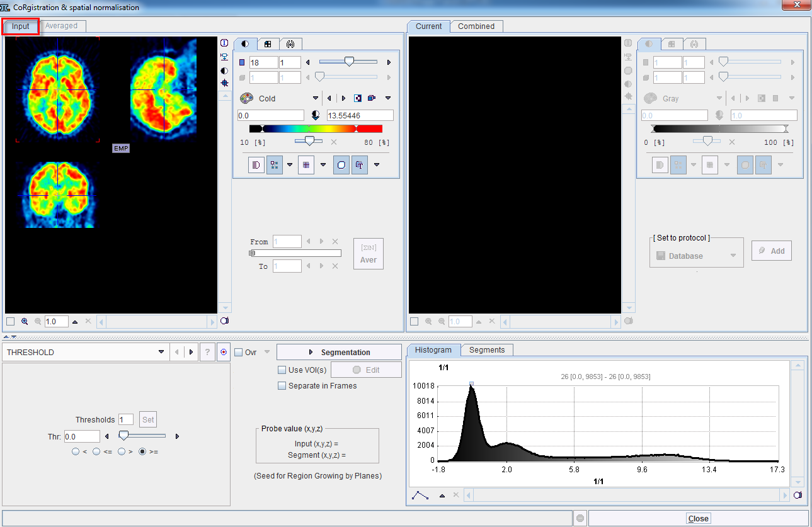This screenshot has width=812, height=527.
Task: Toggle the text annotation icon button
Action: click(360, 165)
